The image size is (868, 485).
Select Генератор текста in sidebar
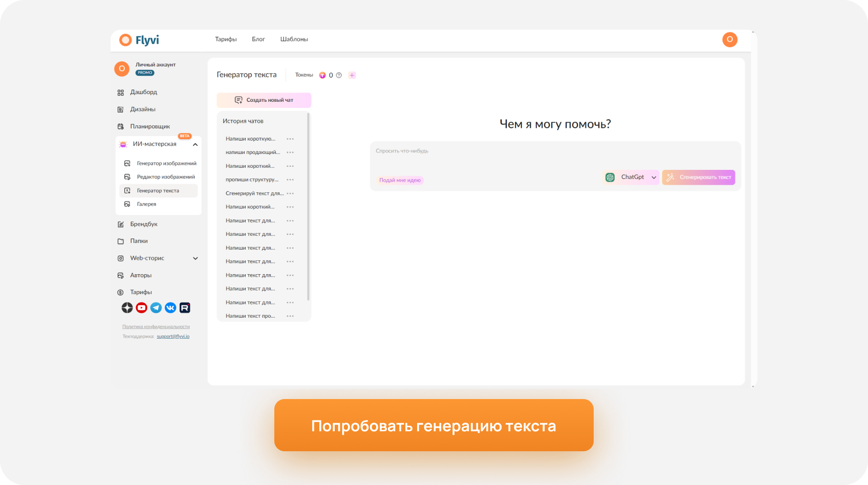click(x=159, y=191)
